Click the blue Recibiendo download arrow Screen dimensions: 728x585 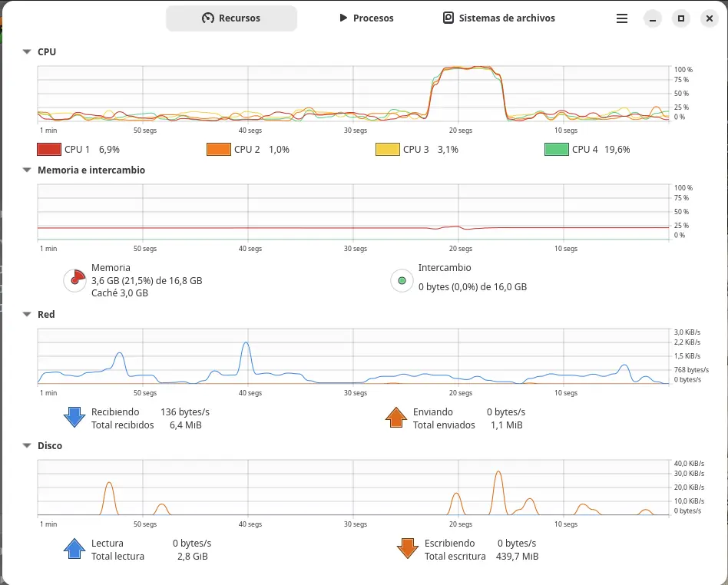[x=74, y=417]
